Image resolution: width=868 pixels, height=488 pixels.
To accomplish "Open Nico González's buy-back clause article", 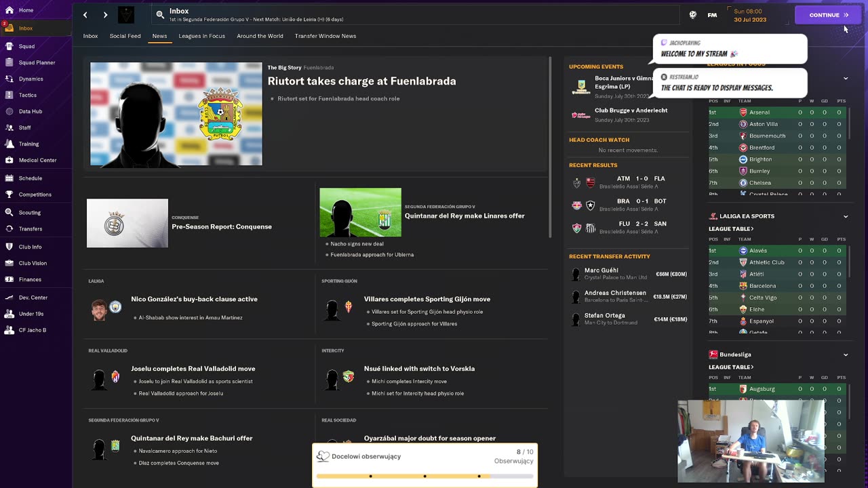I will pyautogui.click(x=194, y=299).
